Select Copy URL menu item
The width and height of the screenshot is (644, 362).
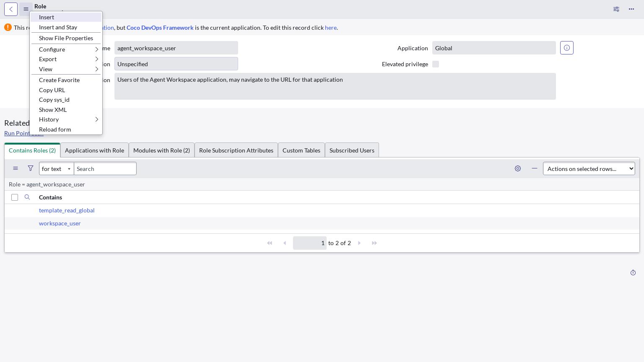(x=66, y=90)
